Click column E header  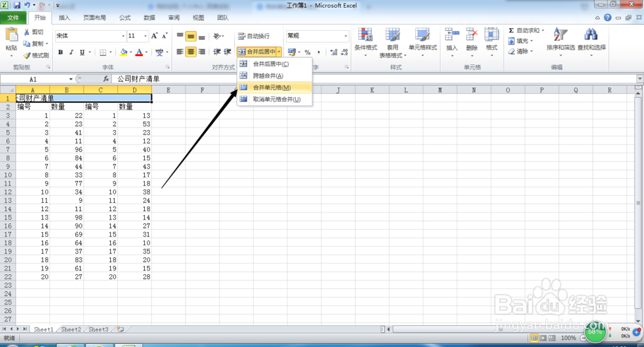point(168,90)
